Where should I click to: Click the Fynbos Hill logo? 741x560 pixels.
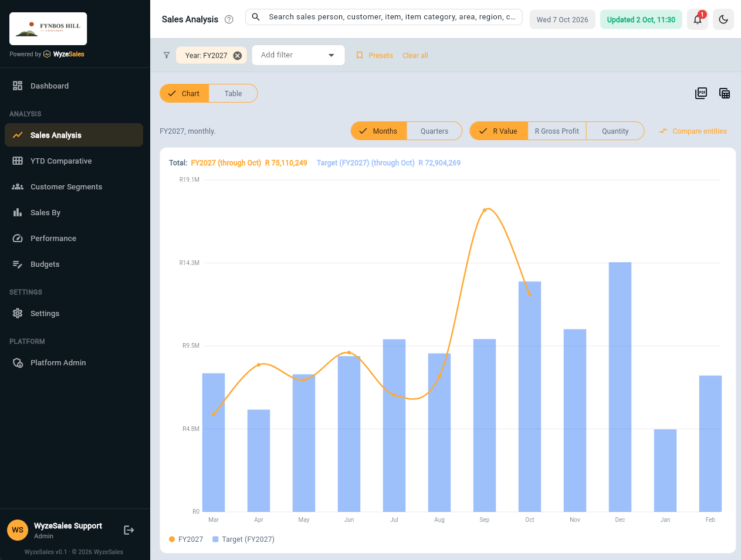(x=48, y=29)
